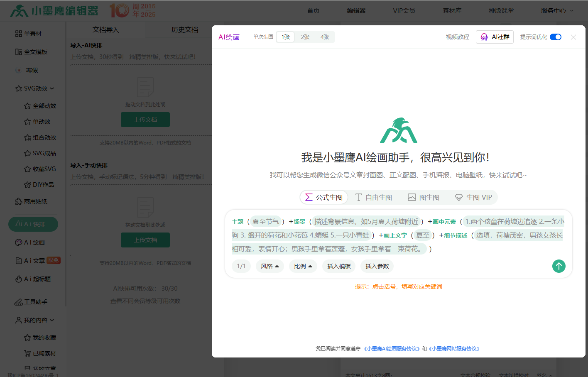The image size is (588, 377).
Task: Switch to the 历史文档 tab
Action: click(186, 30)
